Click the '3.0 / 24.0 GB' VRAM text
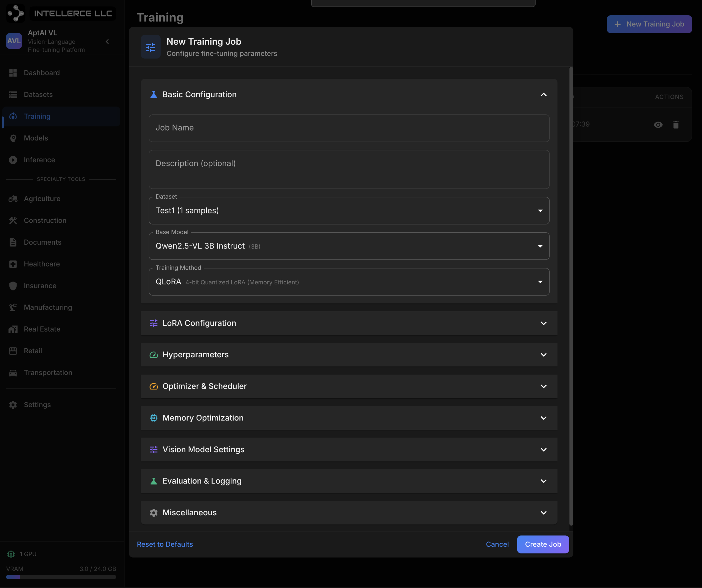The width and height of the screenshot is (702, 588). 98,569
